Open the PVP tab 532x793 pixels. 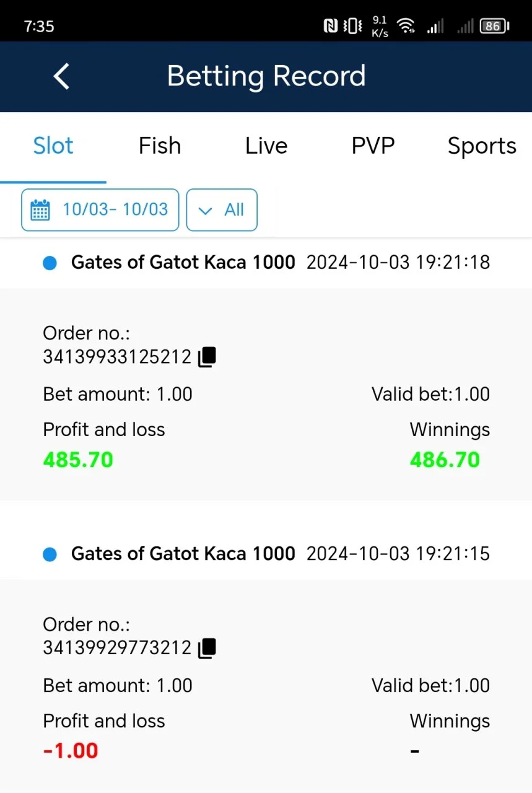click(x=373, y=146)
